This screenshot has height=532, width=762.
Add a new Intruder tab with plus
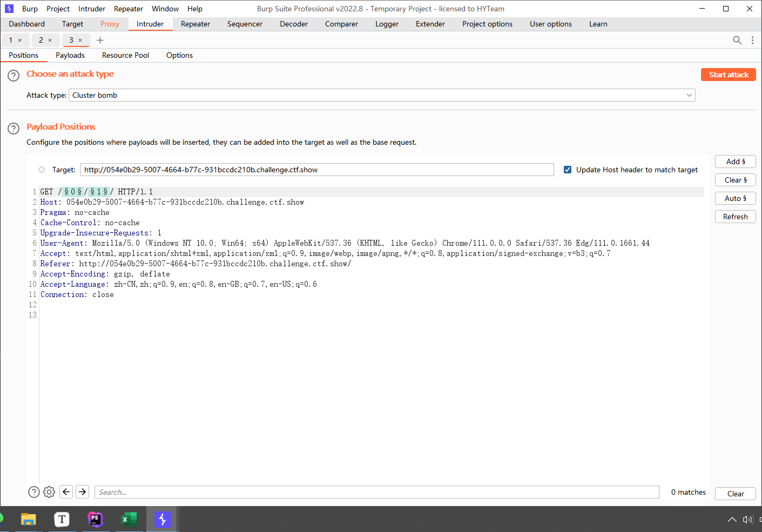pos(100,40)
